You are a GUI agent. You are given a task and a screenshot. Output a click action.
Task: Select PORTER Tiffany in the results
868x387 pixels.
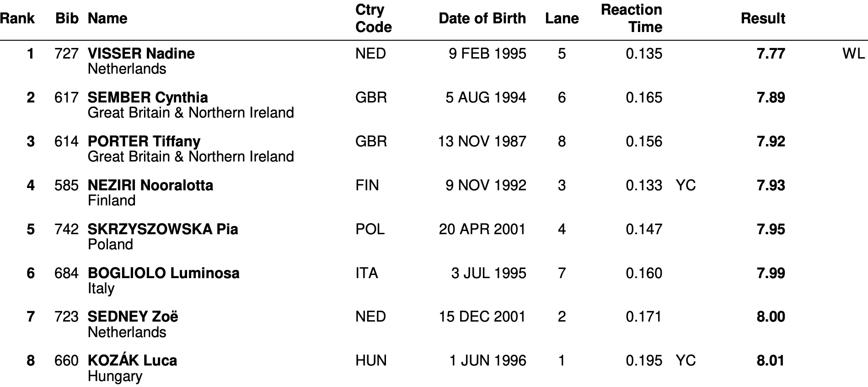(x=144, y=141)
